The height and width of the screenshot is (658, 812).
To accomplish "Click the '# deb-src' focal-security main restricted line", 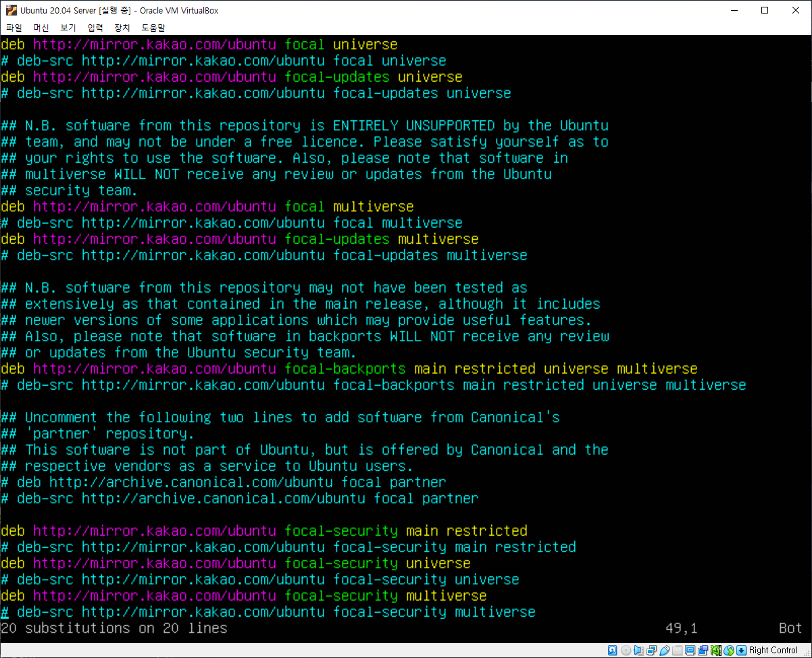I will (288, 547).
